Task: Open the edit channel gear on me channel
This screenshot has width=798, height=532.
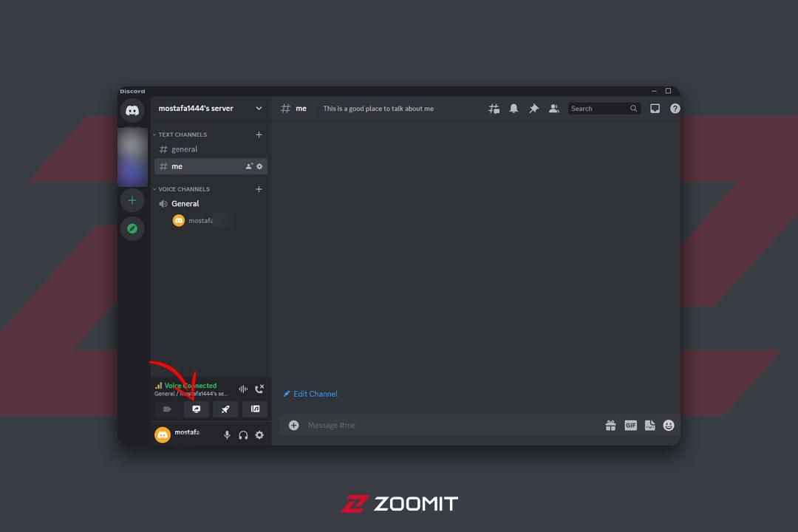Action: pyautogui.click(x=259, y=166)
